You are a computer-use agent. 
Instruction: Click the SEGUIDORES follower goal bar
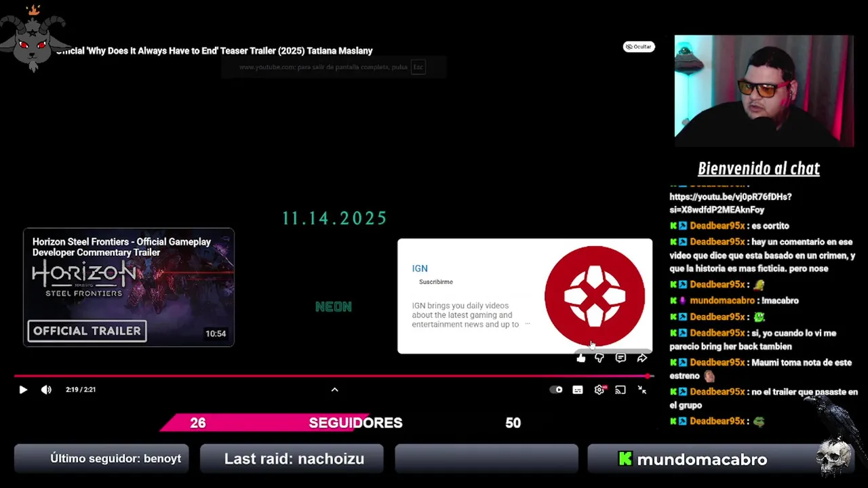point(355,423)
